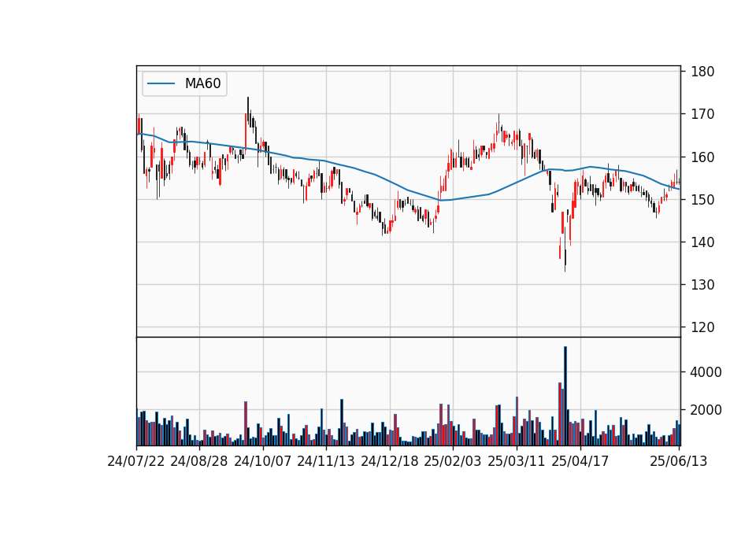Click the 130 price axis label
This screenshot has height=543, width=756.
702,285
